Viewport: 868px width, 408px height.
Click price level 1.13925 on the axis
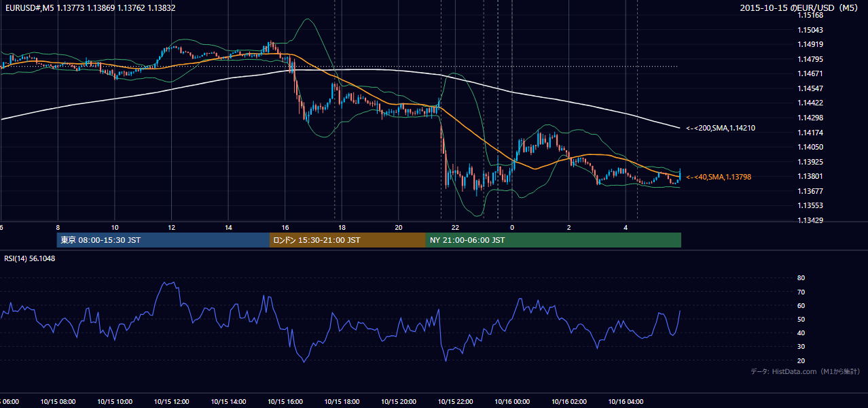[x=810, y=162]
